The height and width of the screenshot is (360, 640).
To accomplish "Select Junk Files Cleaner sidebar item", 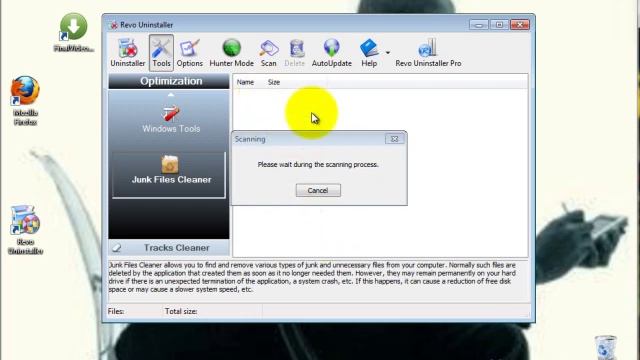I will (x=169, y=175).
